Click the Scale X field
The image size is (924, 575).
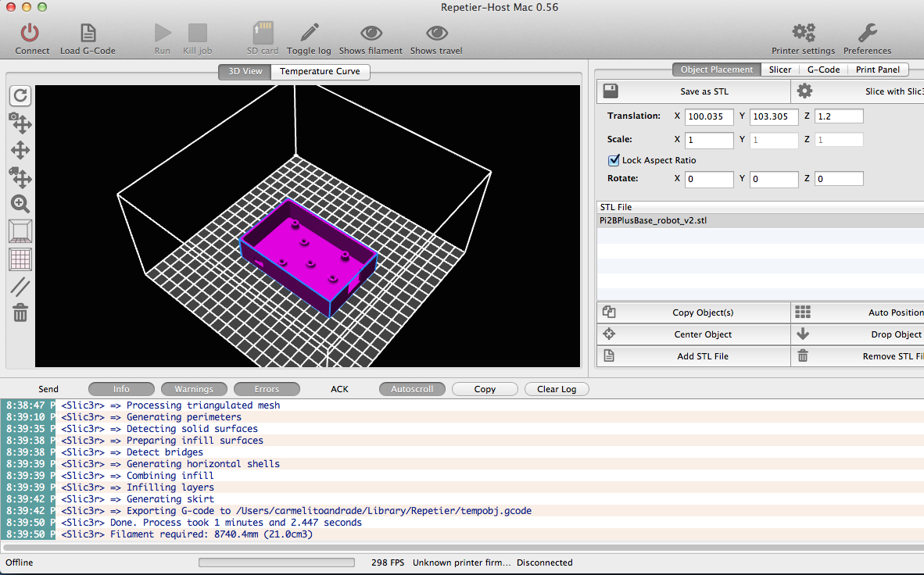click(x=709, y=140)
